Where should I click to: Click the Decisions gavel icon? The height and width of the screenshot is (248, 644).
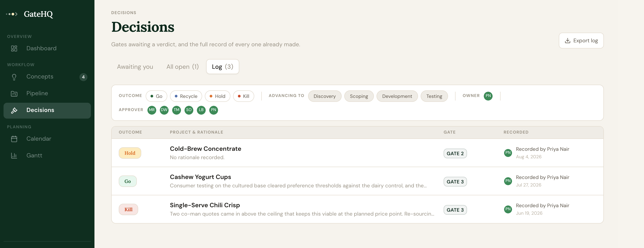click(14, 110)
